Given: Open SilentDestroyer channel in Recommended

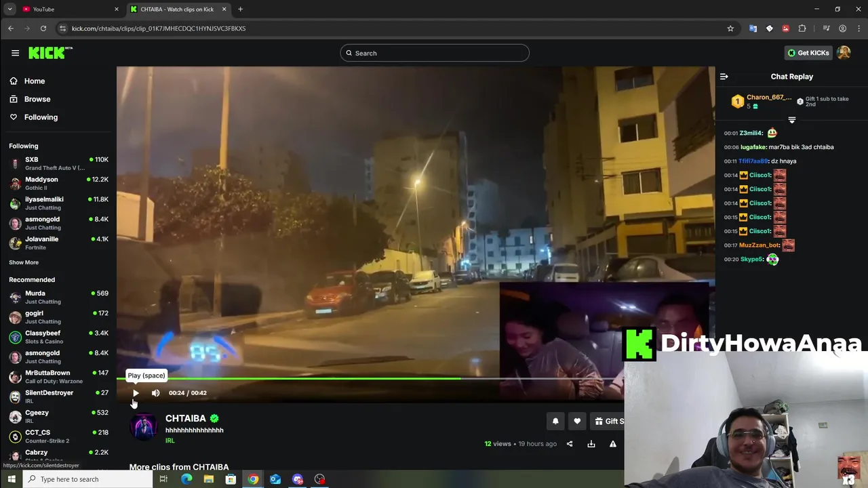Looking at the screenshot, I should pos(58,396).
